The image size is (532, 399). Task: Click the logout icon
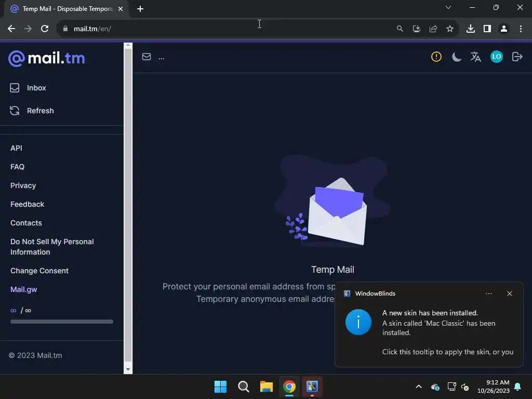(517, 57)
